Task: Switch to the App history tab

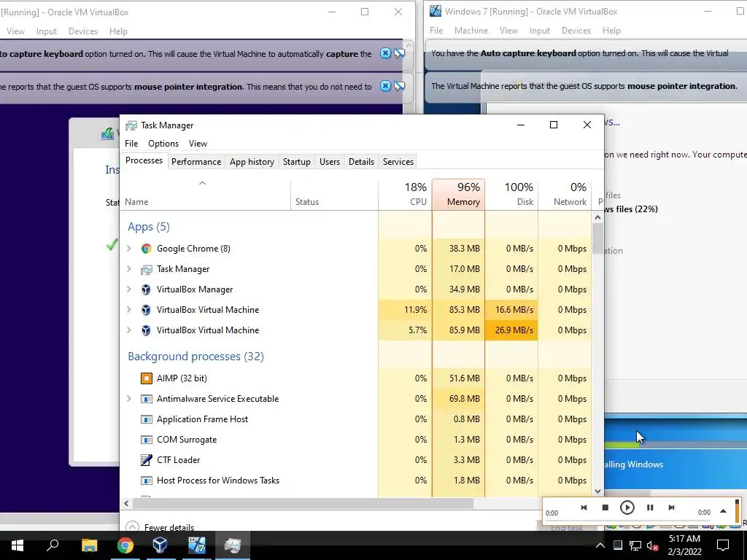Action: pyautogui.click(x=252, y=162)
